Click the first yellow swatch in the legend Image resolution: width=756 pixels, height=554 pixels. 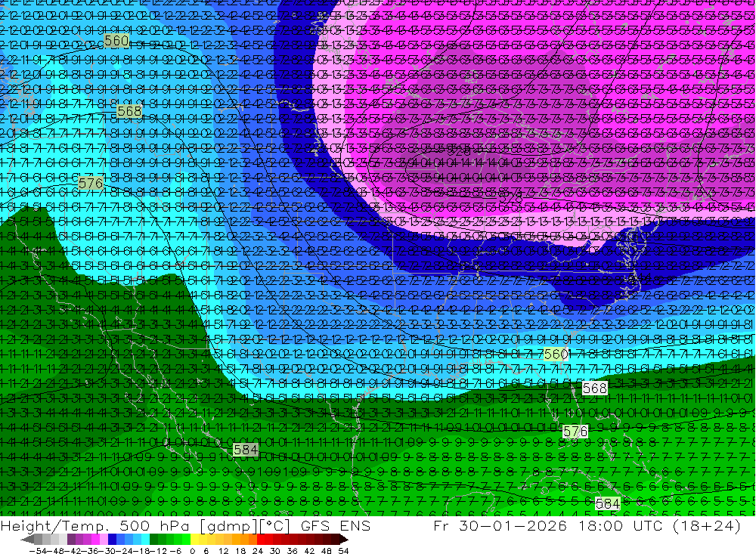coord(195,540)
